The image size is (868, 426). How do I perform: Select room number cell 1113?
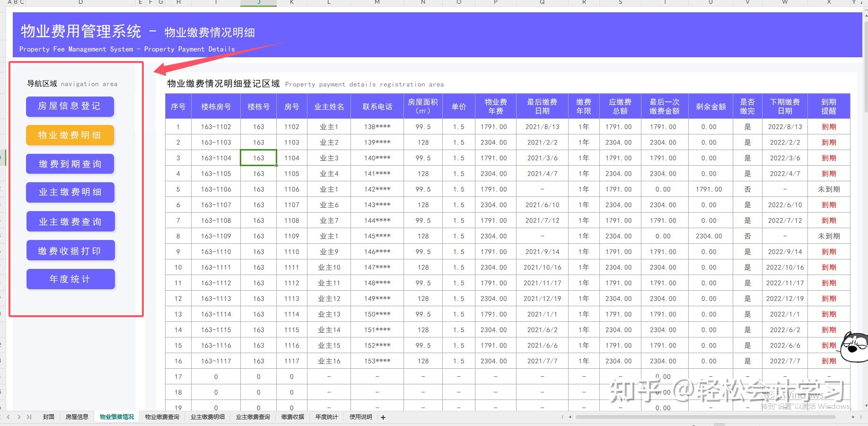[x=292, y=299]
